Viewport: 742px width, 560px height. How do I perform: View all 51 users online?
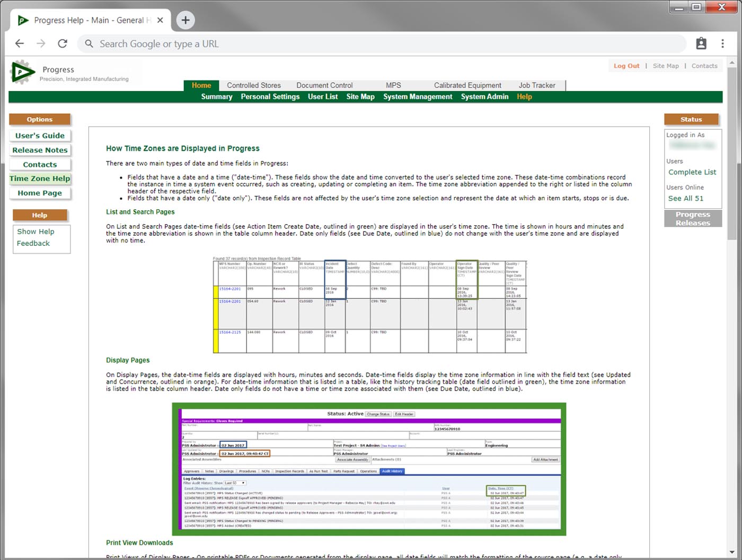686,198
